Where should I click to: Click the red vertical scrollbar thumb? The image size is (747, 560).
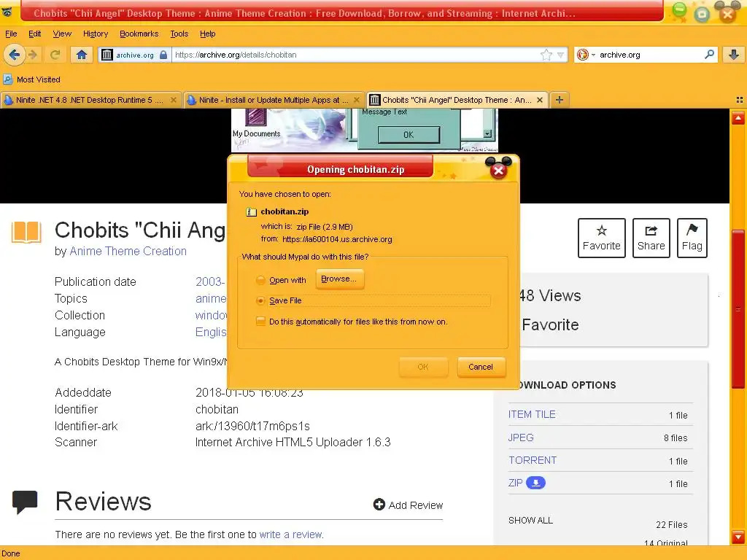click(x=738, y=309)
